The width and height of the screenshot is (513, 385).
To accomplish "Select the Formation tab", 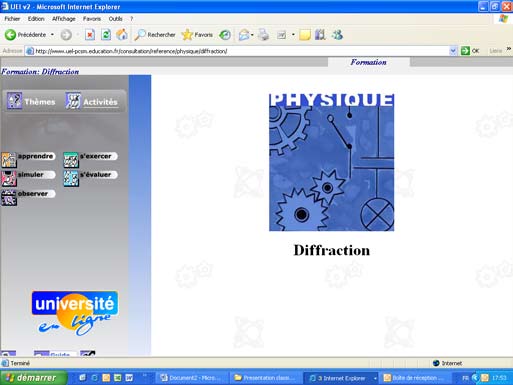I will pos(368,62).
